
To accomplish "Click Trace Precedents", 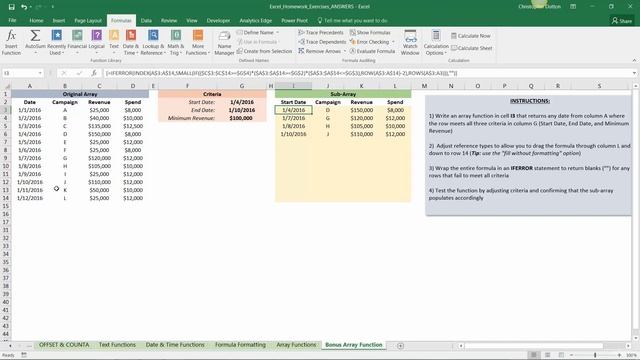I will (321, 32).
